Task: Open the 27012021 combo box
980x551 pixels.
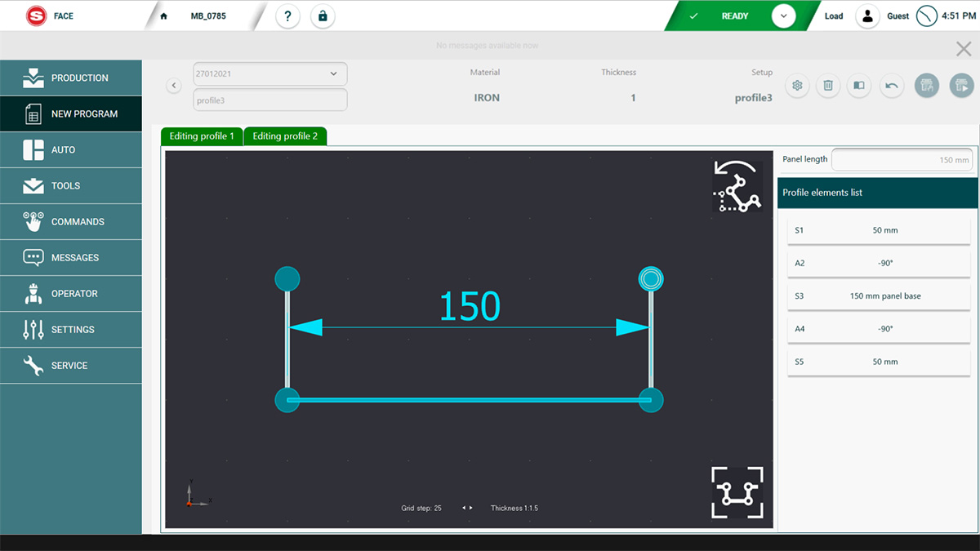Action: click(x=269, y=73)
